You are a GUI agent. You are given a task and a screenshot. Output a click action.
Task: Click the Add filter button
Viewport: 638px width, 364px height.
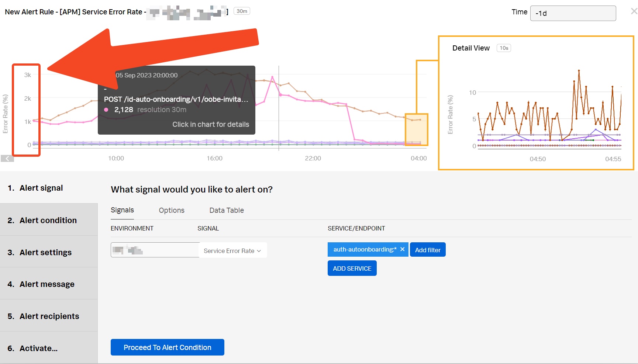click(427, 249)
